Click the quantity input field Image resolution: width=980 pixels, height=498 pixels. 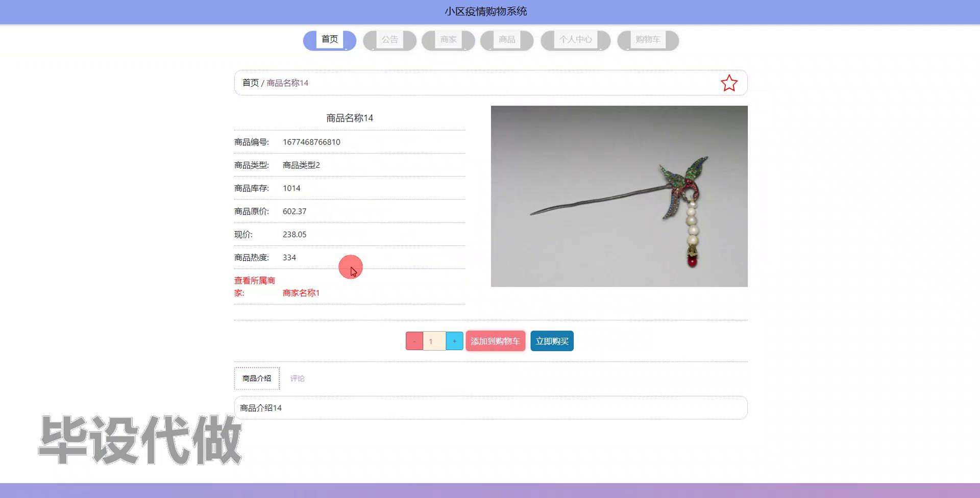coord(434,341)
